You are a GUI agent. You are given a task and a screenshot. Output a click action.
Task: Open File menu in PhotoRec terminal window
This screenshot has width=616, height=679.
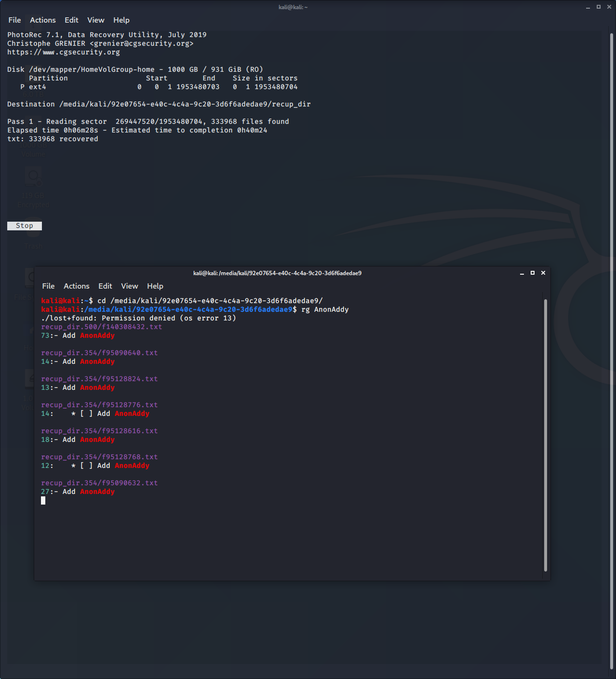click(14, 20)
